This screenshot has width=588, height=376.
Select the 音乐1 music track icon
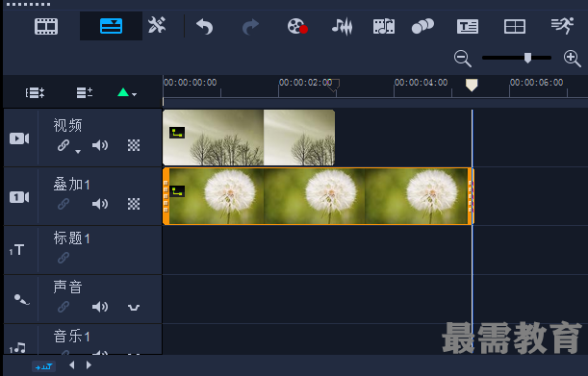point(17,348)
